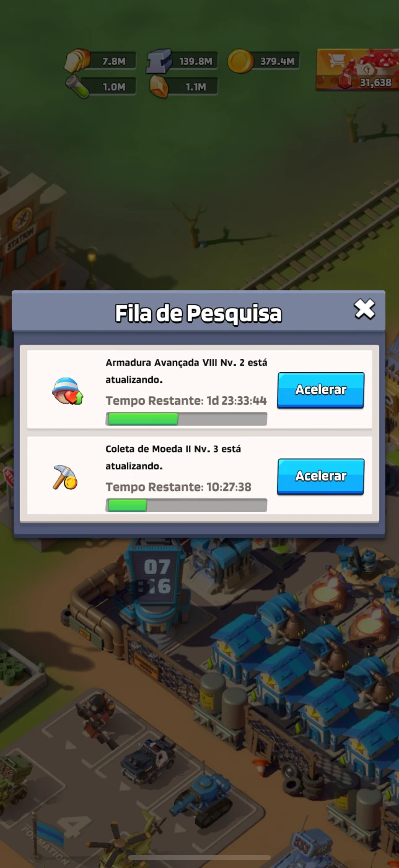Select the Coleta de Moeda II queue row
Image resolution: width=399 pixels, height=868 pixels.
pos(199,476)
